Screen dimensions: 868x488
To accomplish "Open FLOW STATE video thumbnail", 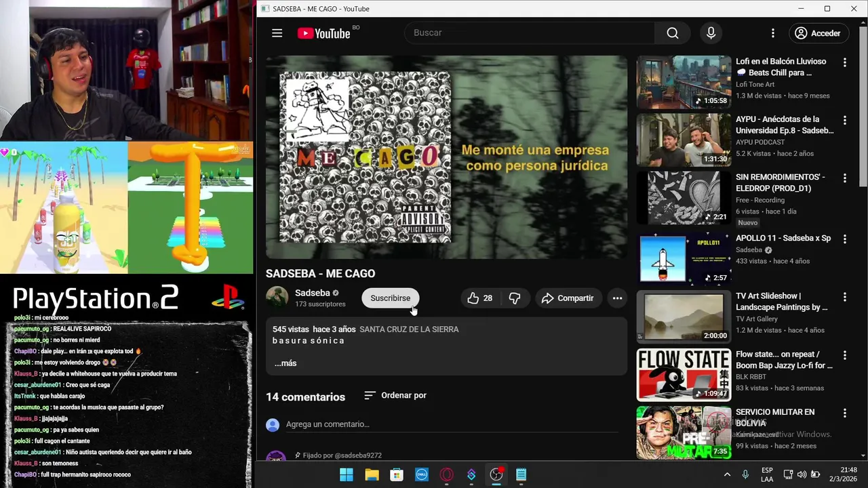I will (684, 375).
